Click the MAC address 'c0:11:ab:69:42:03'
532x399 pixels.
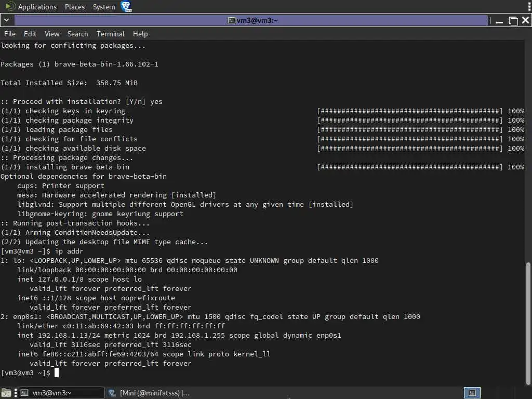(98, 326)
